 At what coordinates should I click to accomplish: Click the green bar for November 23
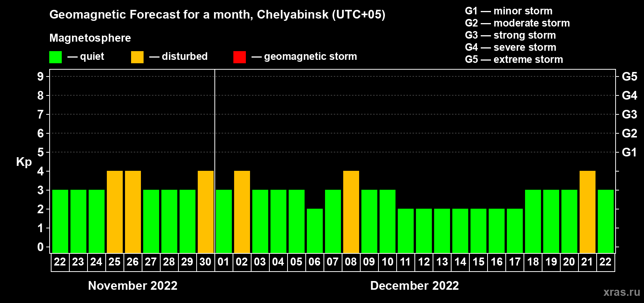pyautogui.click(x=78, y=222)
